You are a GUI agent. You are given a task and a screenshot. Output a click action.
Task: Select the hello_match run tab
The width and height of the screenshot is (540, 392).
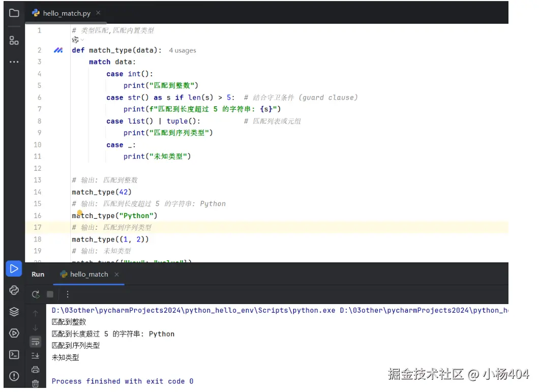click(89, 275)
